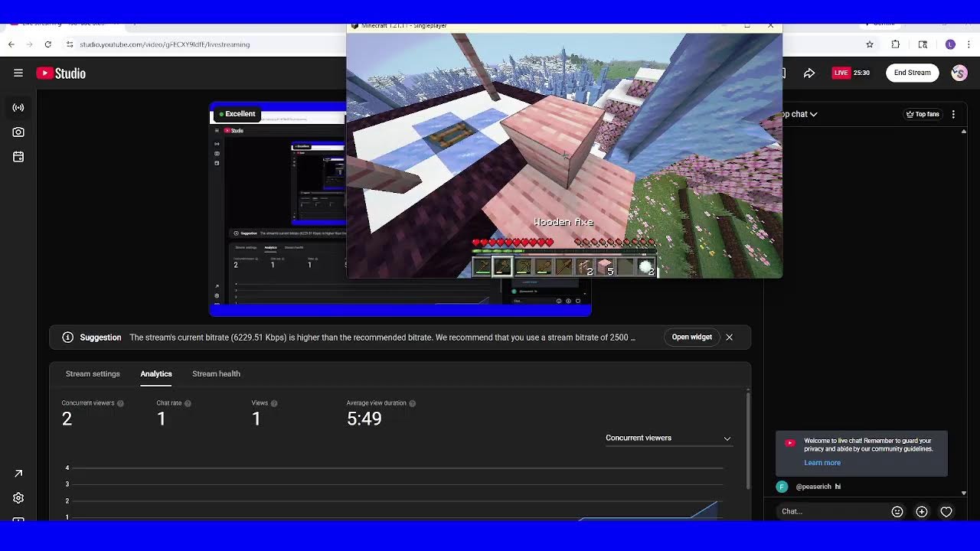The width and height of the screenshot is (980, 551).
Task: Open the live chat three-dot options menu
Action: (953, 114)
